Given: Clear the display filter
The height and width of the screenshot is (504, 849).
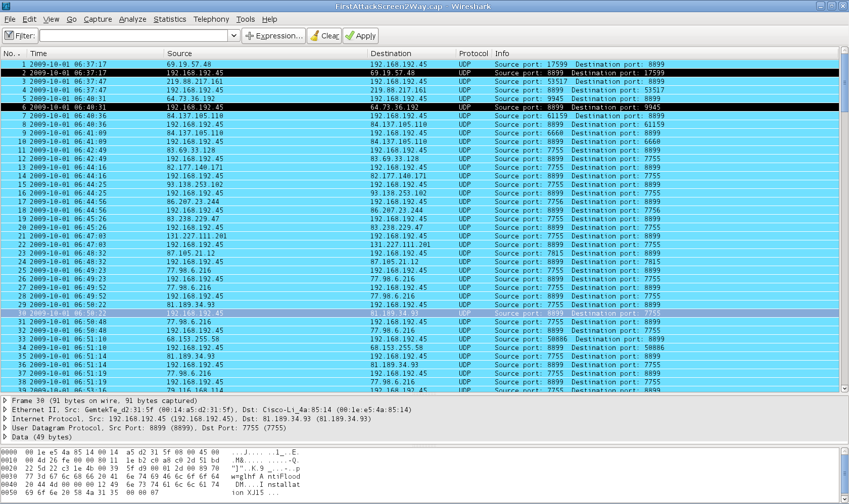Looking at the screenshot, I should (x=324, y=36).
